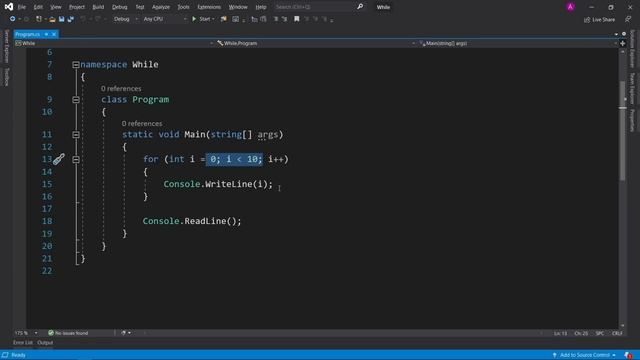Open the Main(string[] args) member dropdown
The width and height of the screenshot is (640, 360).
point(518,43)
